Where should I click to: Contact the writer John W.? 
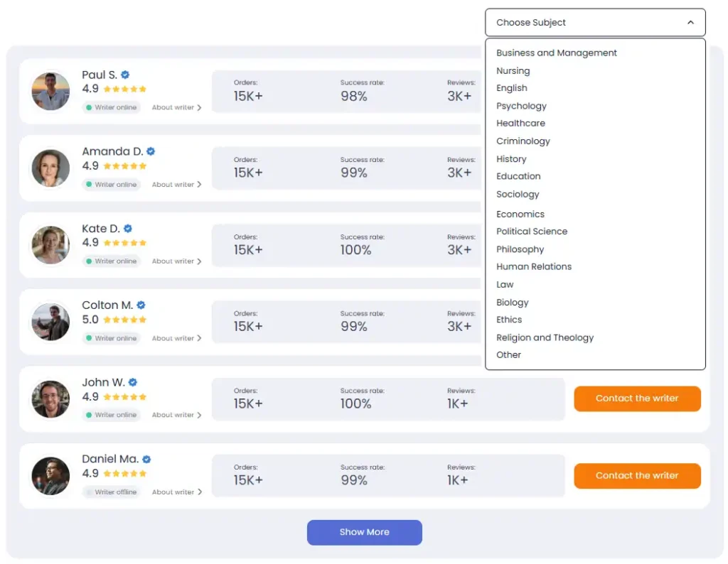(637, 398)
